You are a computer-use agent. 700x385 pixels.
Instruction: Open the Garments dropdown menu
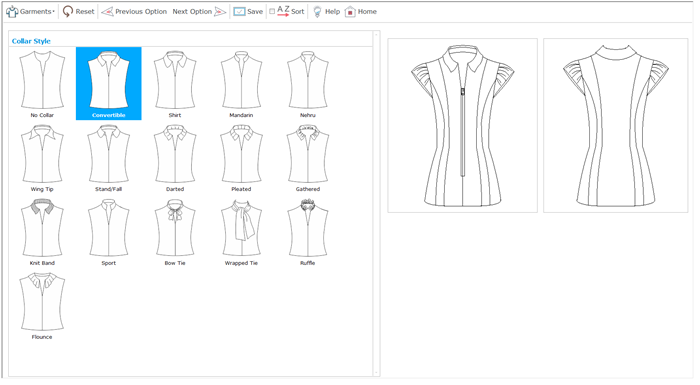point(30,12)
